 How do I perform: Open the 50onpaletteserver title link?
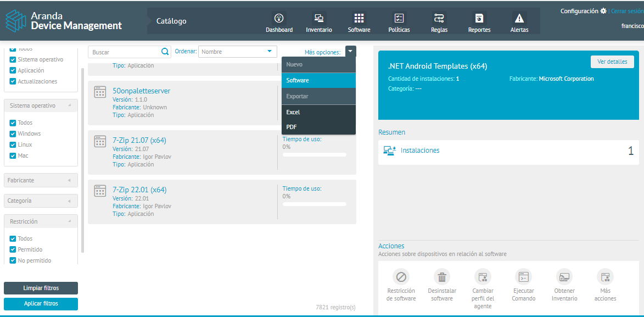[141, 91]
